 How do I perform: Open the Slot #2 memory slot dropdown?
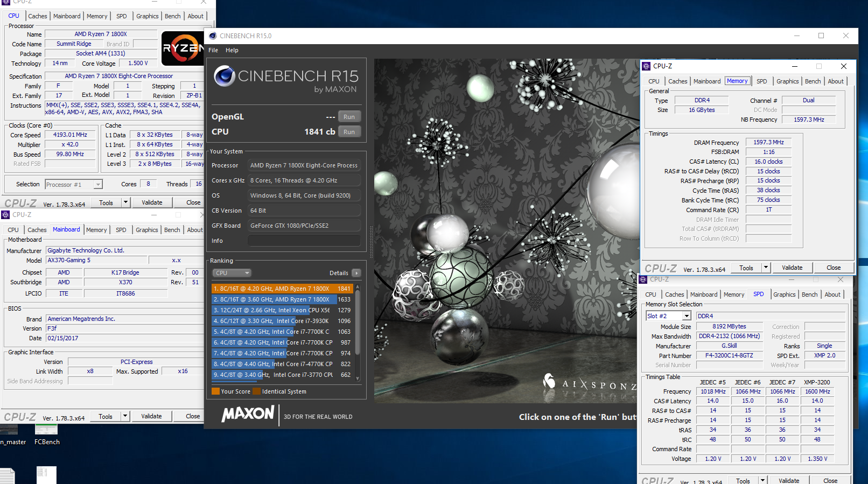click(x=668, y=316)
